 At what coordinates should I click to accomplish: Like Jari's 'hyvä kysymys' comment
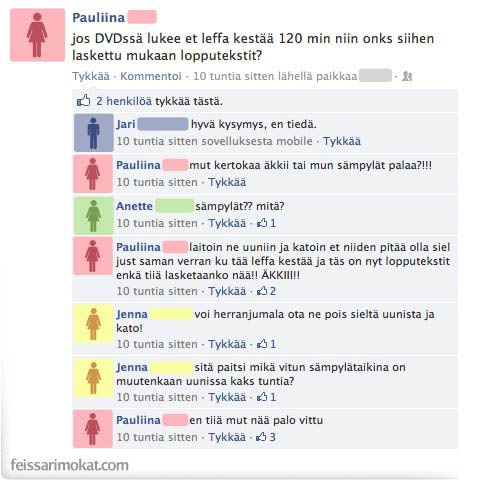[x=342, y=141]
